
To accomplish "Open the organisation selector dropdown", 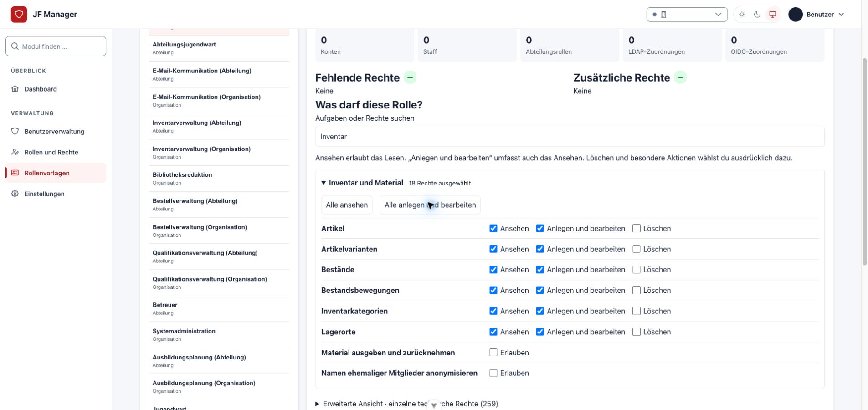I will pos(687,15).
